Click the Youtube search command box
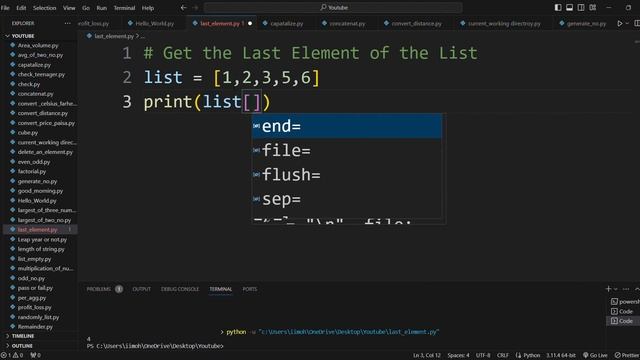 point(333,7)
